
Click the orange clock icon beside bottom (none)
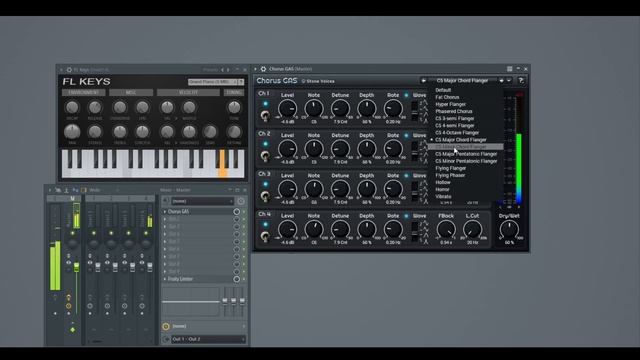[x=166, y=326]
